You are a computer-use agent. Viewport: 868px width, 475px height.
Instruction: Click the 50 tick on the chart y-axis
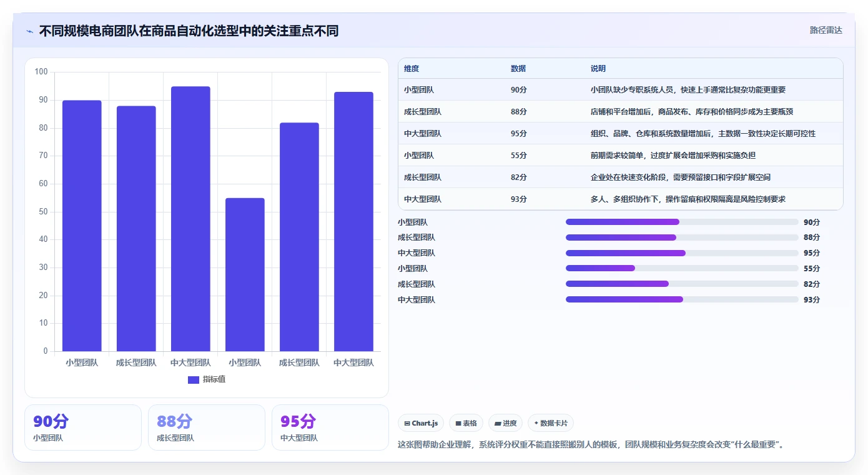click(43, 211)
